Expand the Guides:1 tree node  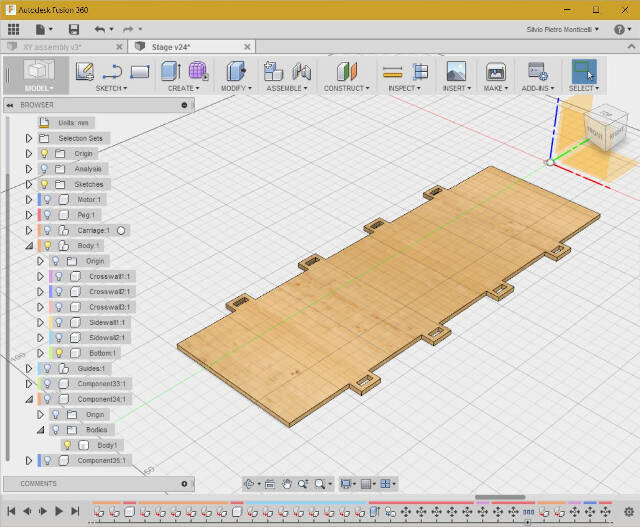coord(29,369)
